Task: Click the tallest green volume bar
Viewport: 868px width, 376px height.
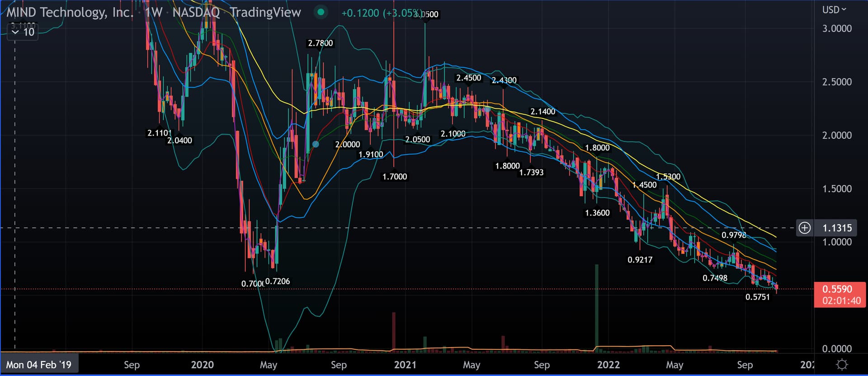Action: 597,307
